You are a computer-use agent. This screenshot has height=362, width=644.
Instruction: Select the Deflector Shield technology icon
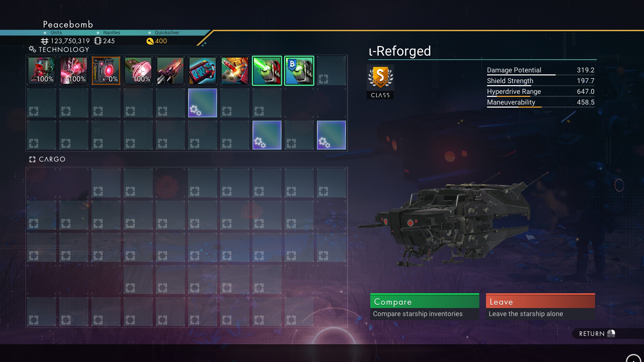click(x=138, y=71)
